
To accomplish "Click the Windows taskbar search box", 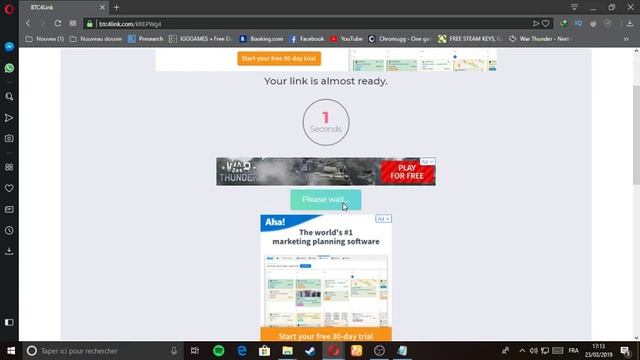I will pos(103,351).
